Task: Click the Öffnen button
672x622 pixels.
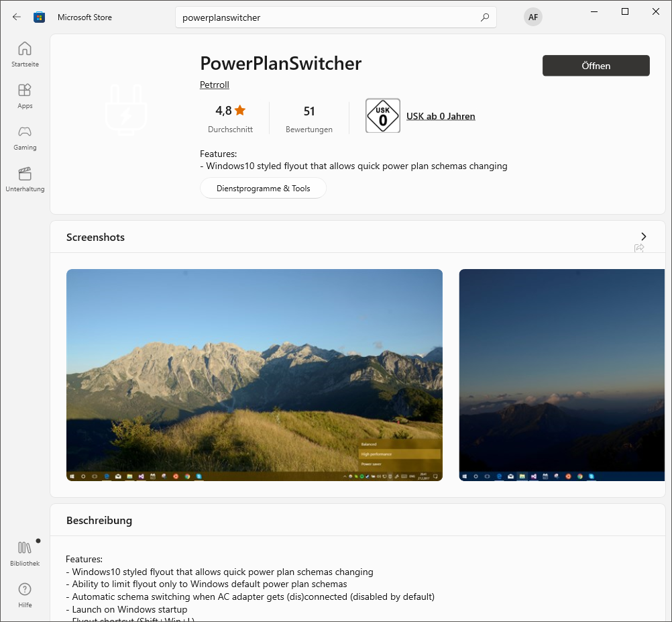Action: 596,66
